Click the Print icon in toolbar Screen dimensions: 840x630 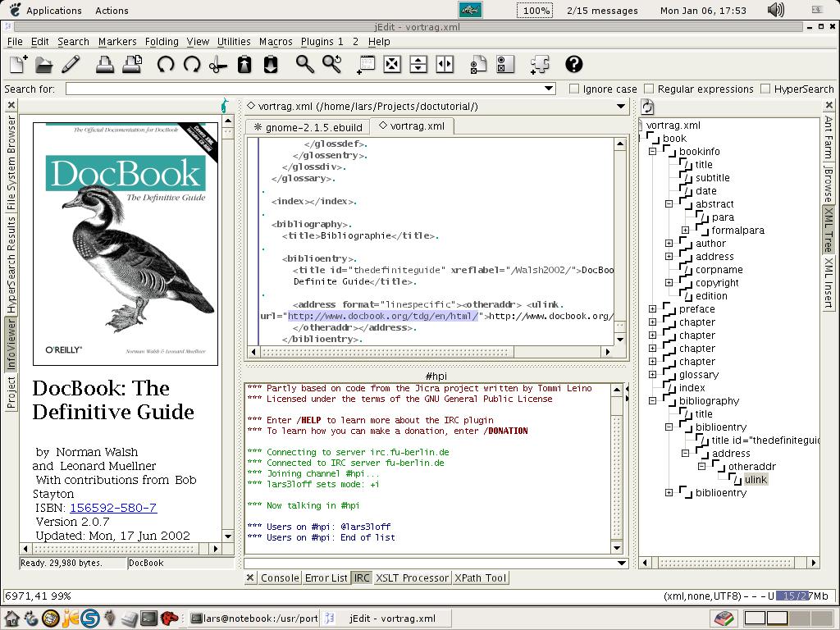pos(105,64)
